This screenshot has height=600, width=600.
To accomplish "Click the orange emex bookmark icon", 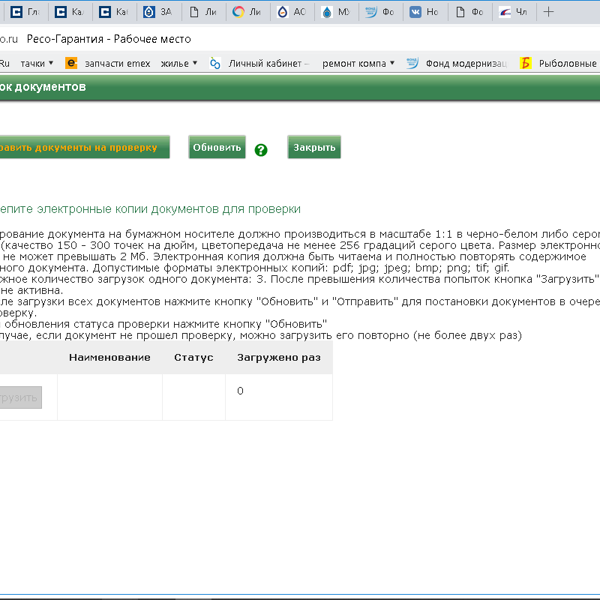I will click(71, 63).
